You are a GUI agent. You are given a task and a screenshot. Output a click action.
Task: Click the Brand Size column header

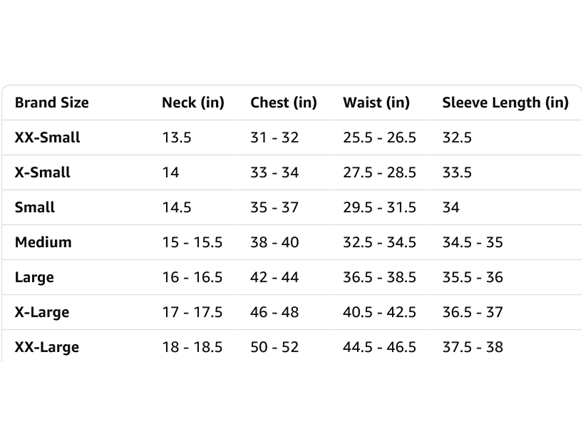pyautogui.click(x=52, y=102)
